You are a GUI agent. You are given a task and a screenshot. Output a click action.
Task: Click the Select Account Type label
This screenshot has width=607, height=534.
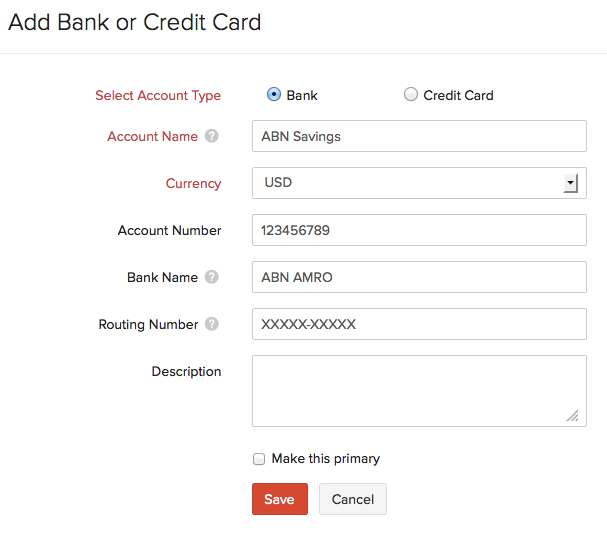point(158,96)
